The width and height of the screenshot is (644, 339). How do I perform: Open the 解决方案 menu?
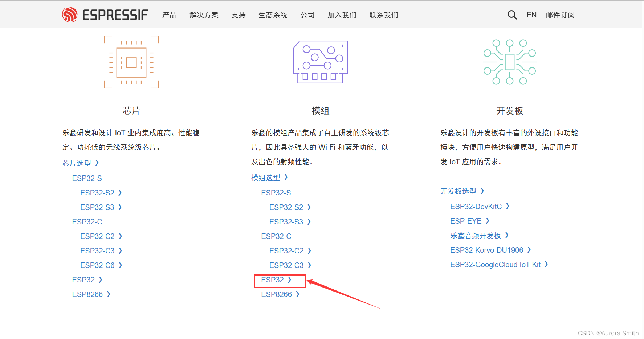click(204, 15)
